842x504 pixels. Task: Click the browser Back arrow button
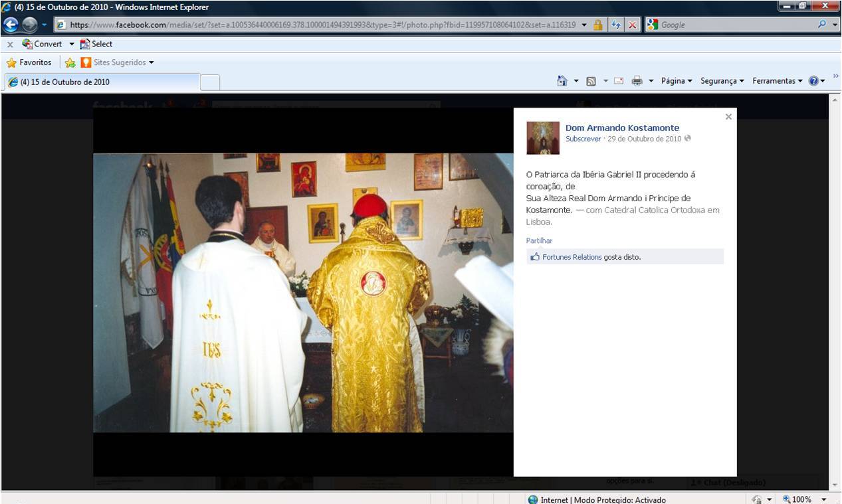[x=11, y=25]
